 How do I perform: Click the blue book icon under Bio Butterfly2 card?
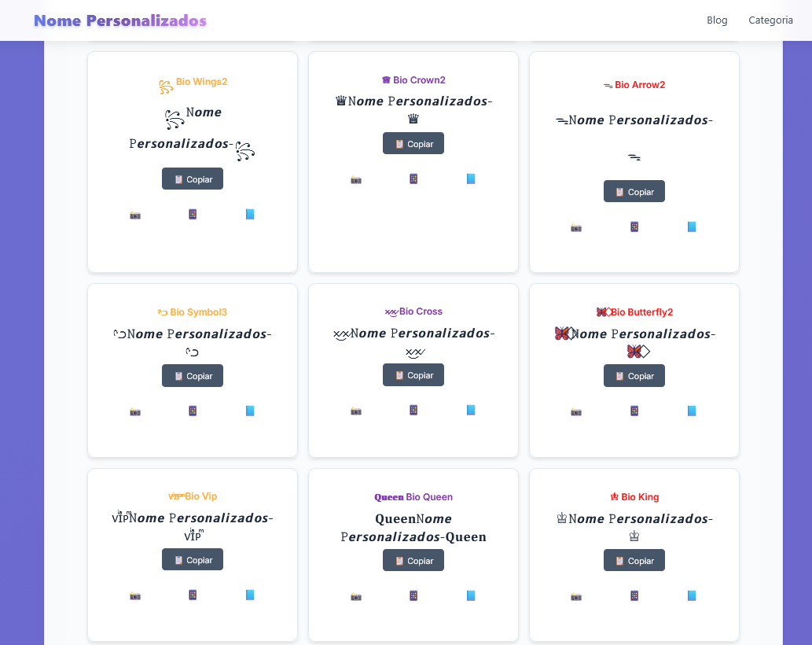pos(691,410)
